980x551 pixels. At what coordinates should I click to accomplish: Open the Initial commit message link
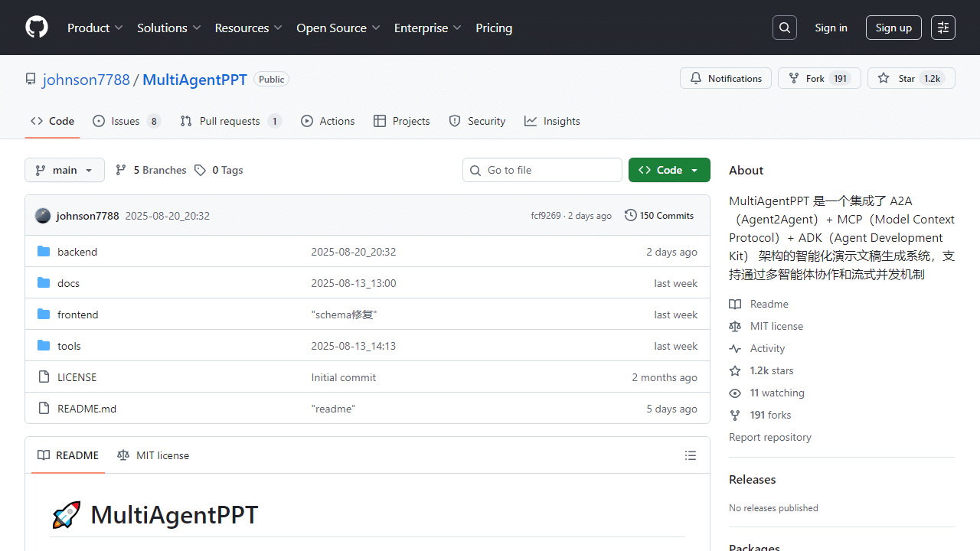coord(344,377)
